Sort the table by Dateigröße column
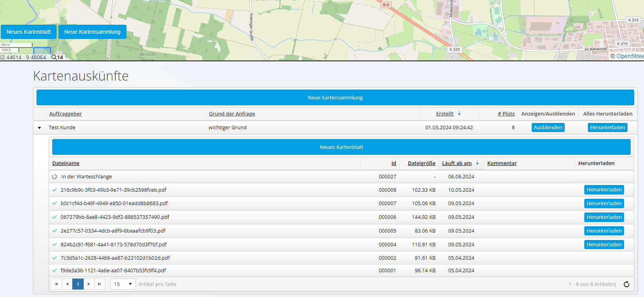Image resolution: width=644 pixels, height=297 pixels. point(421,163)
